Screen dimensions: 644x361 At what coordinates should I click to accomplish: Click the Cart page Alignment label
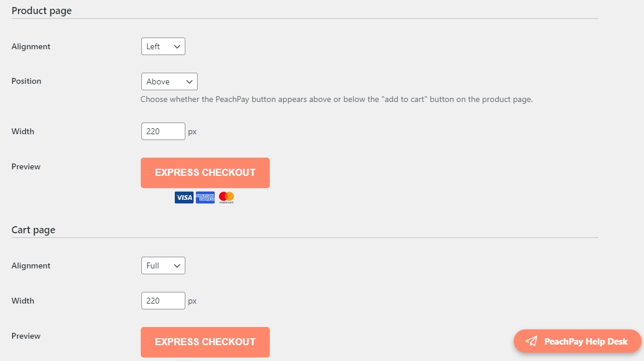(31, 266)
